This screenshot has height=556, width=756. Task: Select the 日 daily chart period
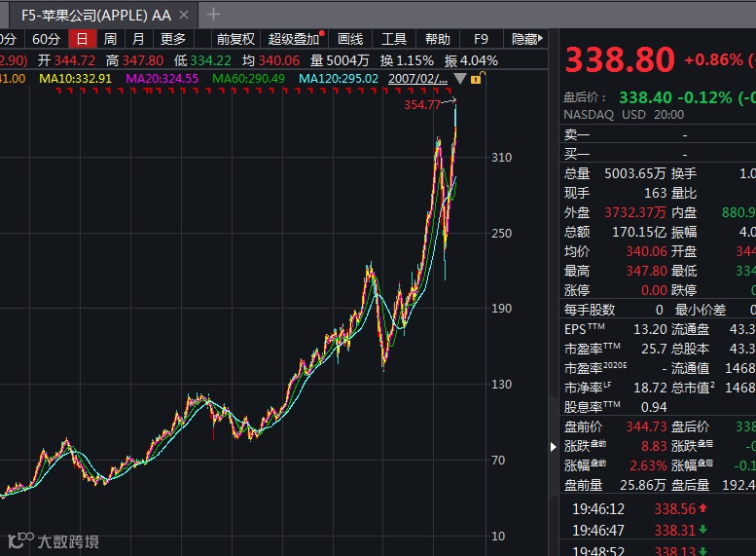tap(83, 39)
